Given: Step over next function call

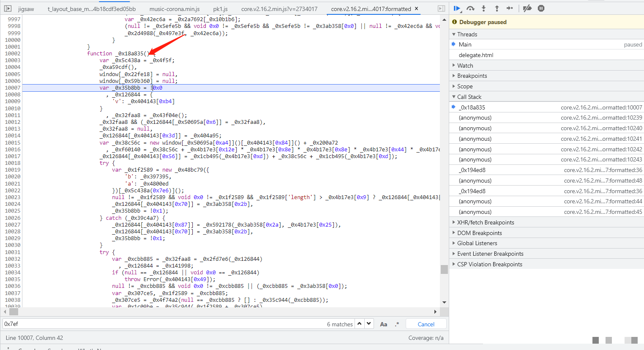Looking at the screenshot, I should click(470, 8).
